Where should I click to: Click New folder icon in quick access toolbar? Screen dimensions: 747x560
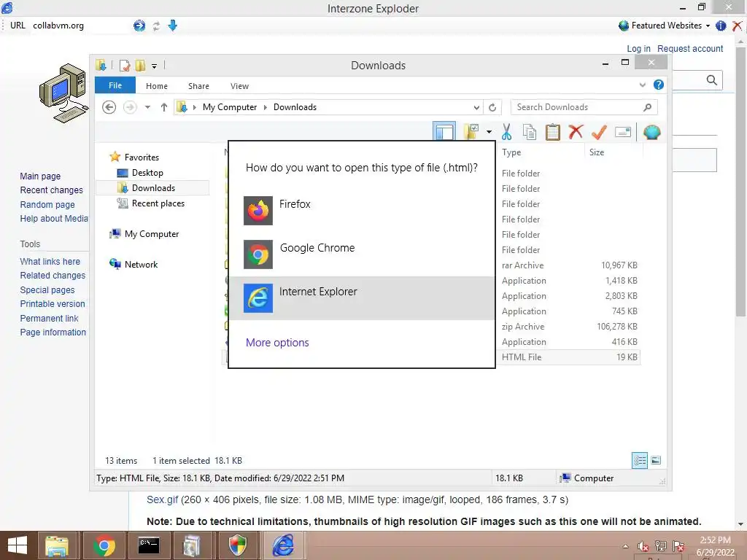pos(141,65)
